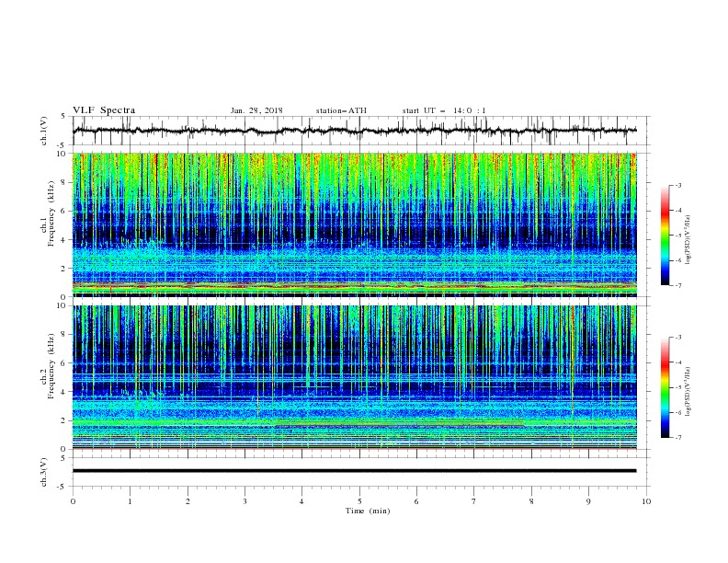The height and width of the screenshot is (563, 728).
Task: Select the "Time (min)" x-axis label
Action: pos(368,511)
